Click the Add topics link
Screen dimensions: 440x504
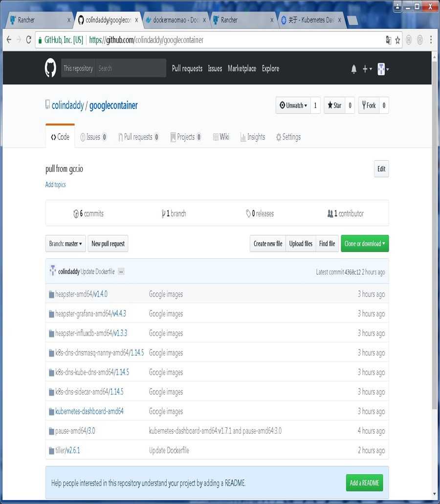tap(55, 185)
